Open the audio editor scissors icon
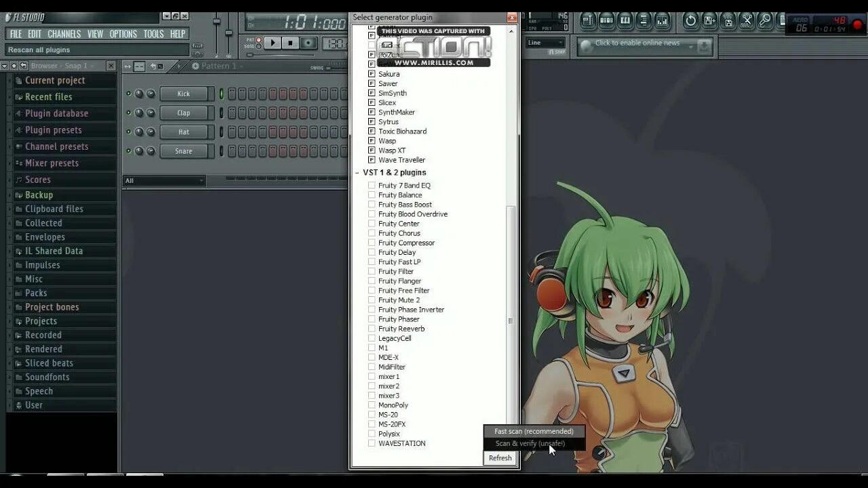868x488 pixels. pyautogui.click(x=747, y=20)
